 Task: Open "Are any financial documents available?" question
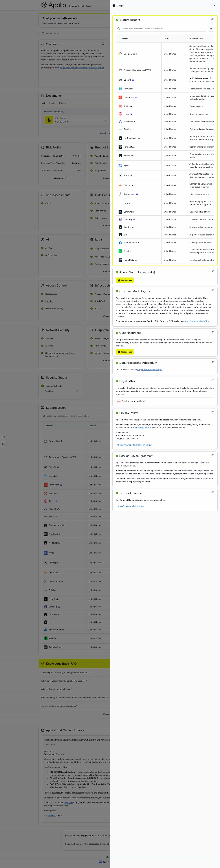[x=59, y=706]
